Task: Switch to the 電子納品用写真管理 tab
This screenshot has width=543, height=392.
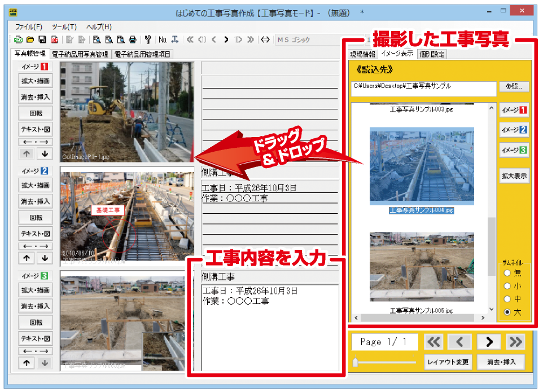Action: click(80, 54)
